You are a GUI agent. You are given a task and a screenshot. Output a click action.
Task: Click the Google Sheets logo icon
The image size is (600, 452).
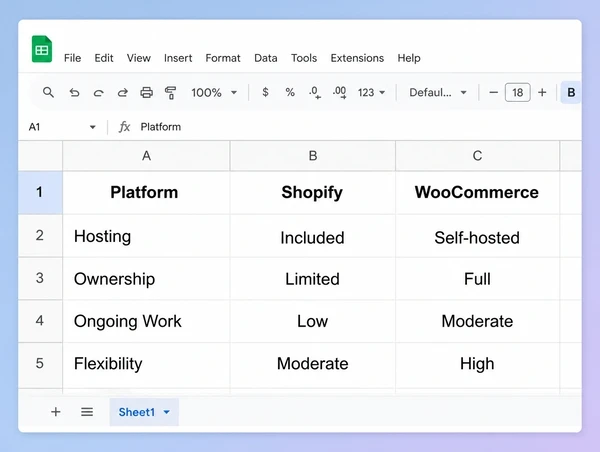[42, 49]
